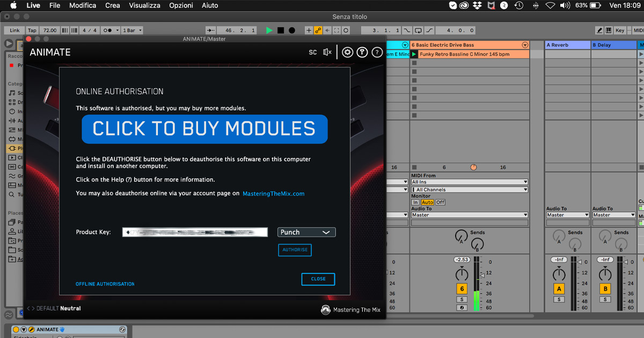The width and height of the screenshot is (644, 338).
Task: Toggle the Loop switch in transport
Action: point(418,31)
